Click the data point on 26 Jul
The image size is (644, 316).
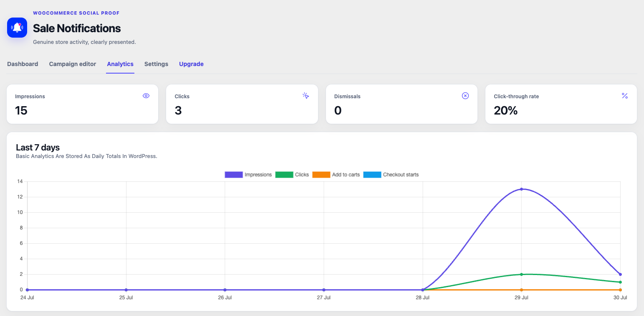click(225, 290)
